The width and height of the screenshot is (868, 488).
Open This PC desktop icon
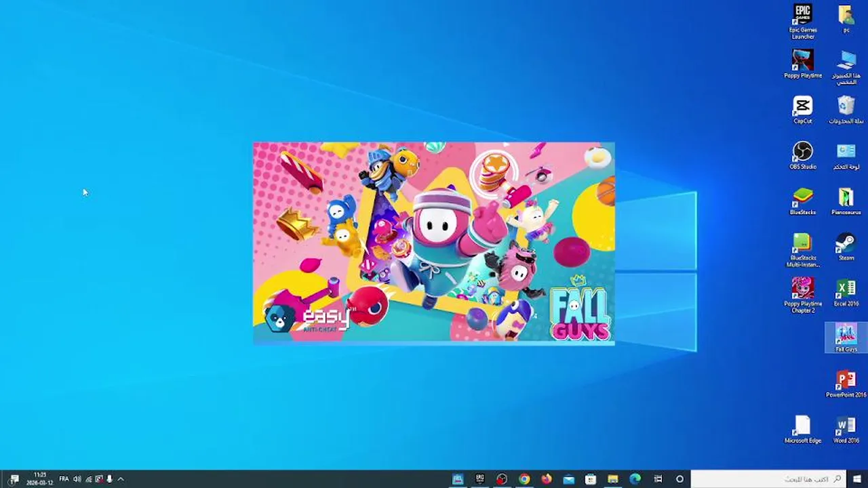tap(846, 68)
